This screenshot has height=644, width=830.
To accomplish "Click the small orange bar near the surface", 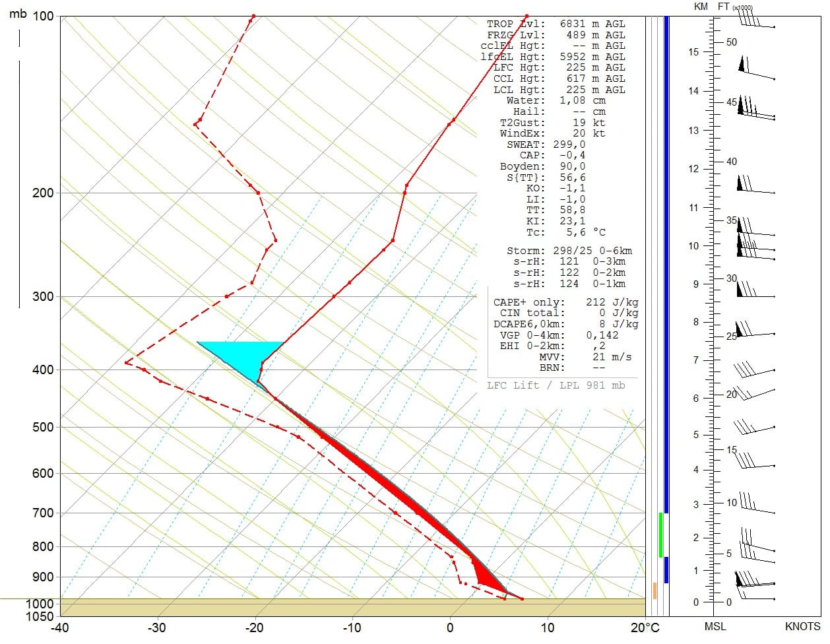I will tap(654, 591).
